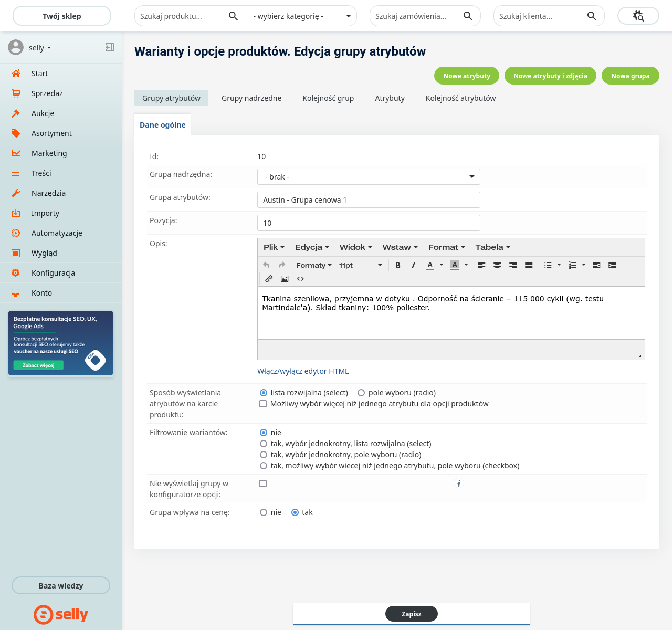Set 'Grupa wpływa na cenę' to nie
The image size is (672, 630).
(264, 512)
